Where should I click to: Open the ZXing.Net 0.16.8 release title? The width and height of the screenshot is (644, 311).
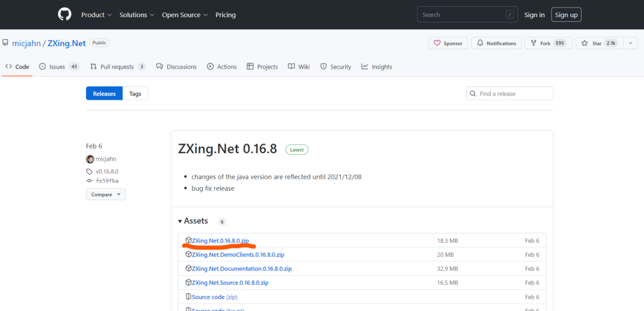pos(227,149)
